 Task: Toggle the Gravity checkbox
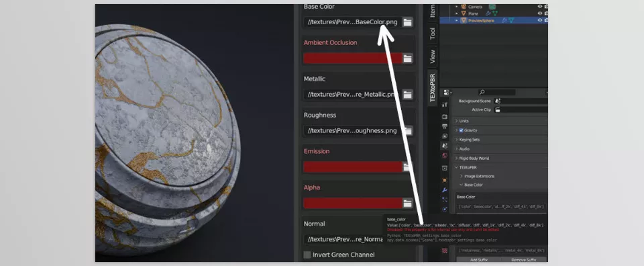point(462,130)
